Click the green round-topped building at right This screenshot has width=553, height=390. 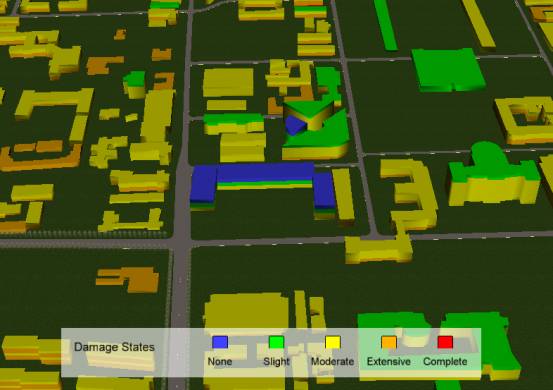point(494,173)
